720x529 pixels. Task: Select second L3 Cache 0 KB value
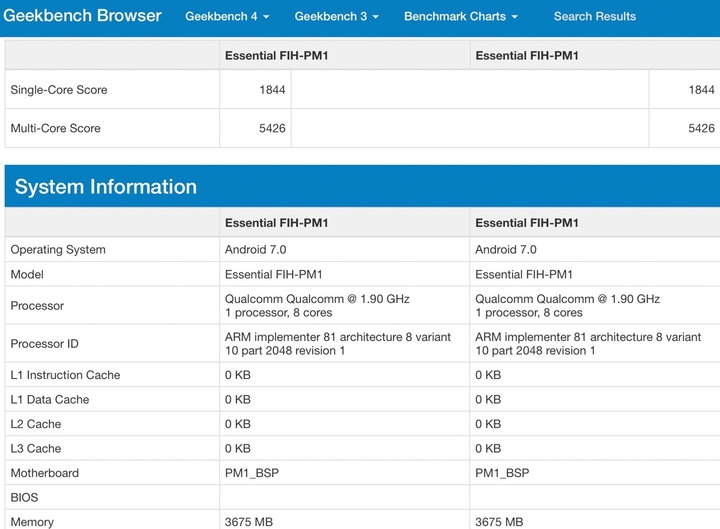[x=488, y=448]
